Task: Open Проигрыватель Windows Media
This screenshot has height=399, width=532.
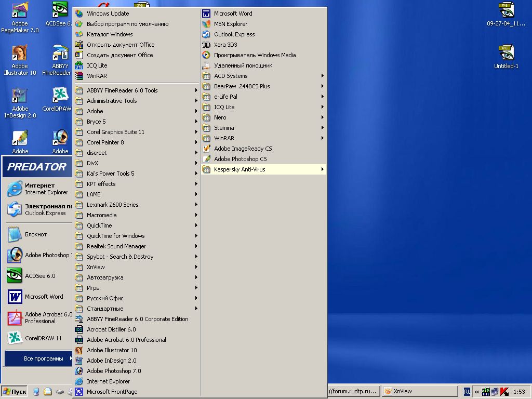Action: pos(263,55)
